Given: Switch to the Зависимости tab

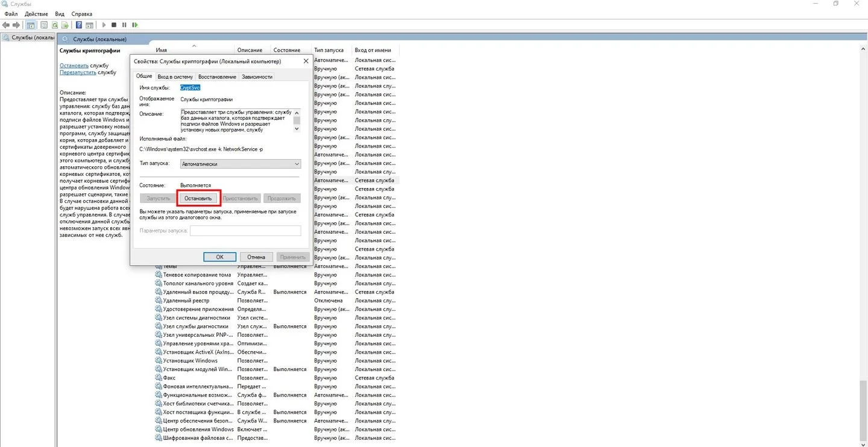Looking at the screenshot, I should [257, 77].
